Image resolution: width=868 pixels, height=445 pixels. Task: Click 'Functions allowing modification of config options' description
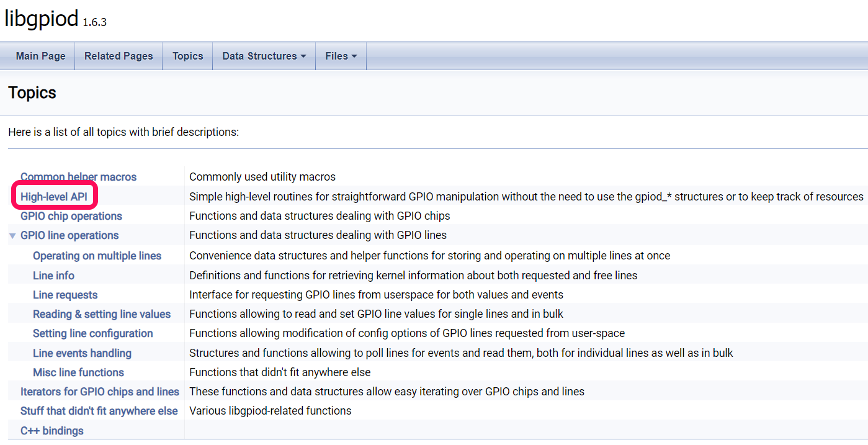pyautogui.click(x=407, y=333)
